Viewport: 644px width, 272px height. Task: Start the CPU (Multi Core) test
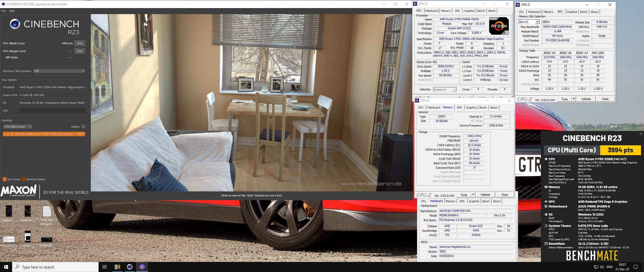point(80,43)
